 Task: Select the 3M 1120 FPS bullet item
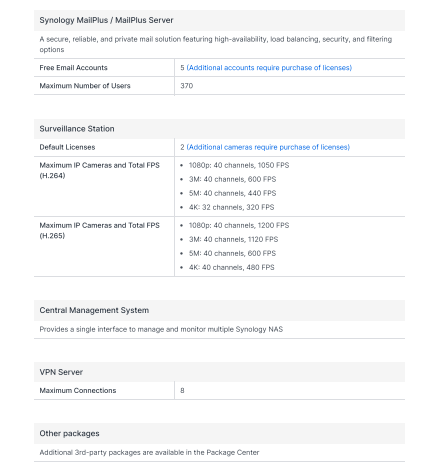[x=233, y=239]
